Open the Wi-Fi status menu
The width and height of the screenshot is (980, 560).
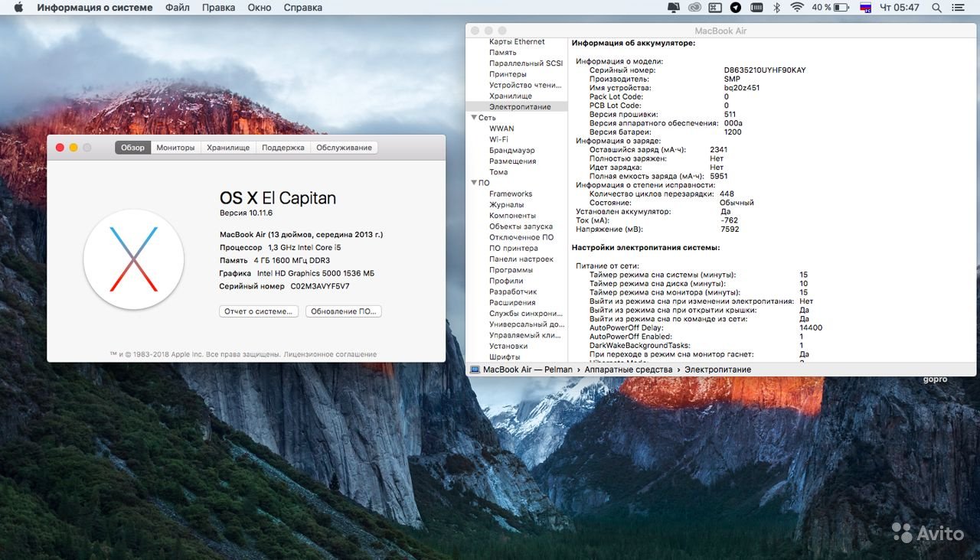pos(797,8)
